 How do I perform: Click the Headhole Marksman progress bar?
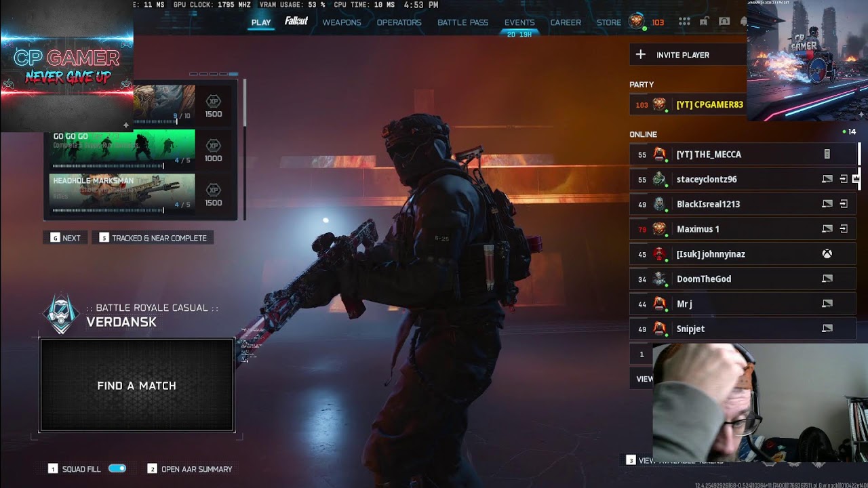pyautogui.click(x=108, y=210)
